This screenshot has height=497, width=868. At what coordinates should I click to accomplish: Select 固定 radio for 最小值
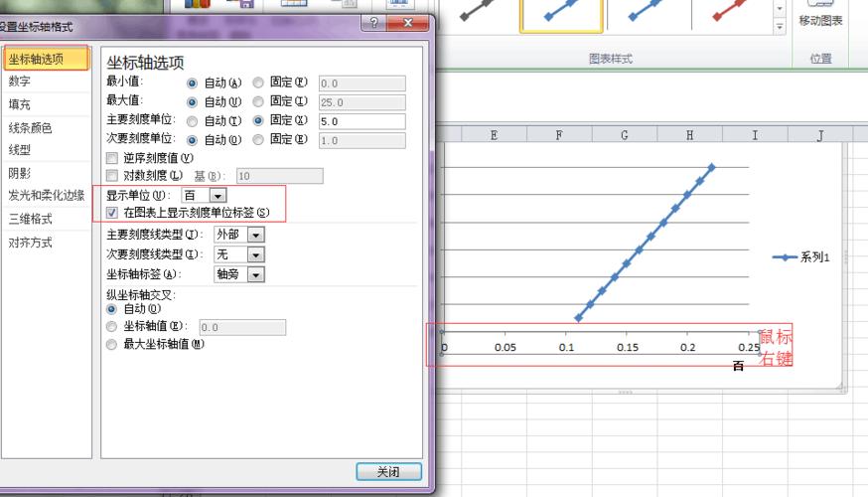pos(258,83)
